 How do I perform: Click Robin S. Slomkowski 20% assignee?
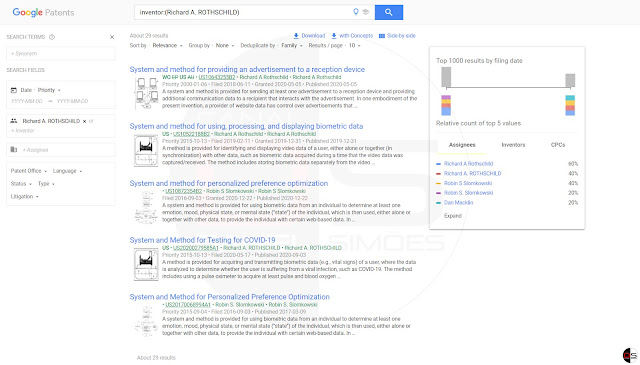[x=468, y=193]
